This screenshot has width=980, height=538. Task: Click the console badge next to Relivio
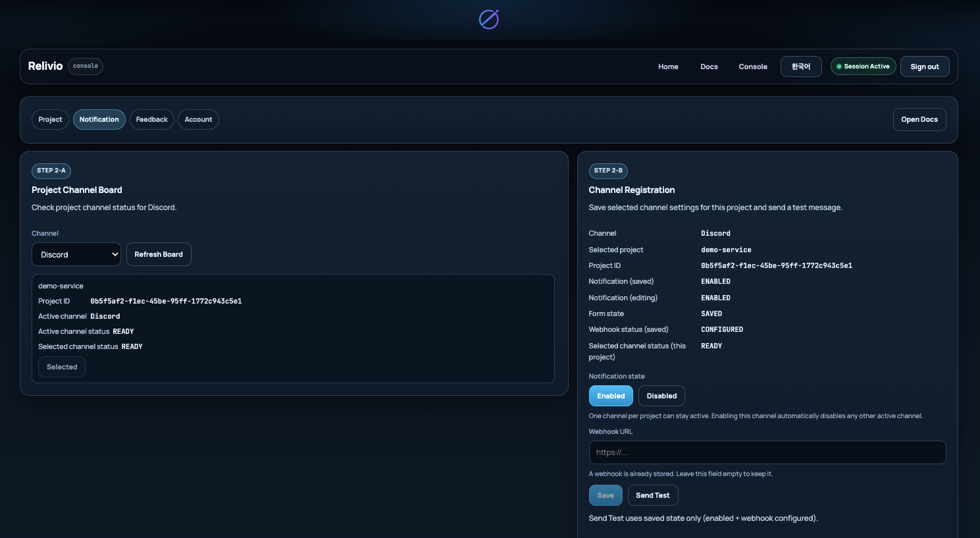click(85, 66)
